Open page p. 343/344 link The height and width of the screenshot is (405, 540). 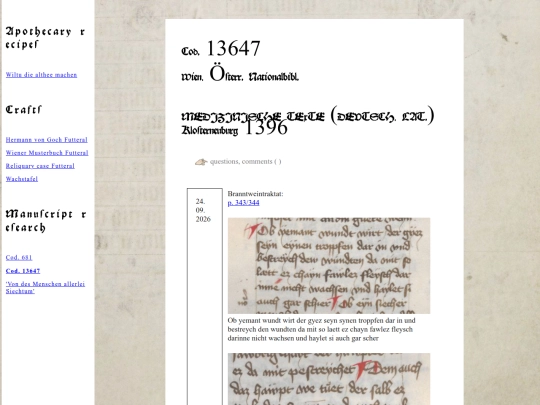click(243, 202)
